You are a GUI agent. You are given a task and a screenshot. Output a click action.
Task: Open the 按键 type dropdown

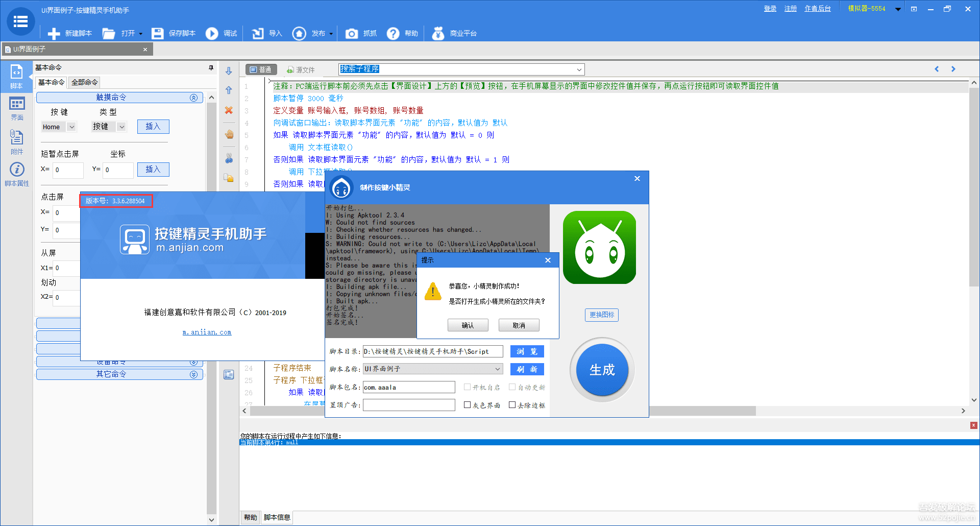click(x=121, y=127)
